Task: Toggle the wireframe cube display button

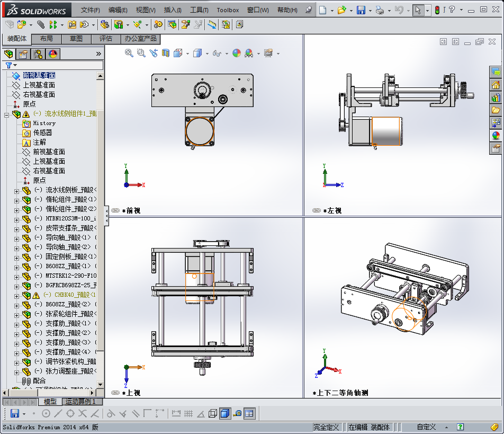Action: click(x=212, y=413)
